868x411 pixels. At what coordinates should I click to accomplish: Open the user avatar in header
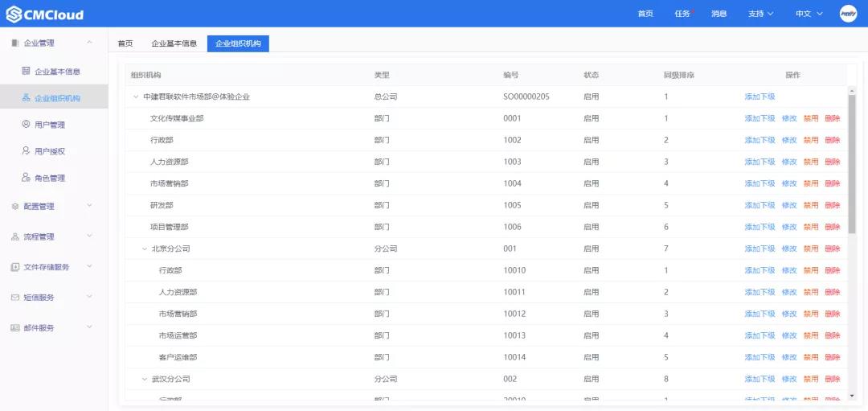coord(848,14)
